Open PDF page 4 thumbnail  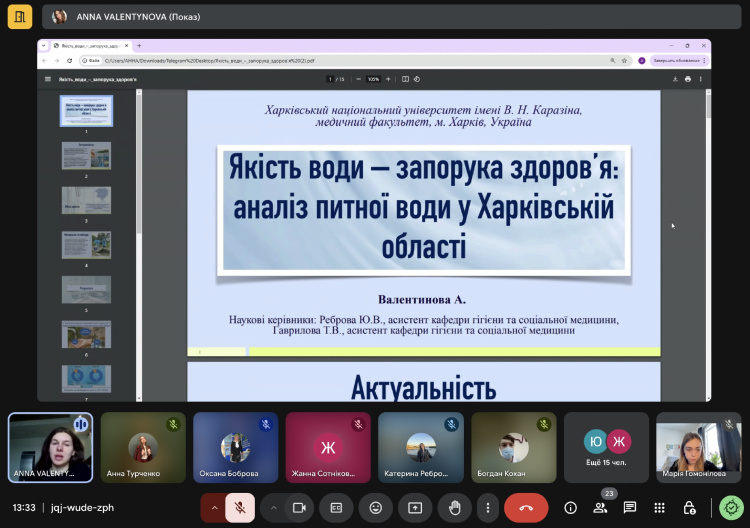87,245
